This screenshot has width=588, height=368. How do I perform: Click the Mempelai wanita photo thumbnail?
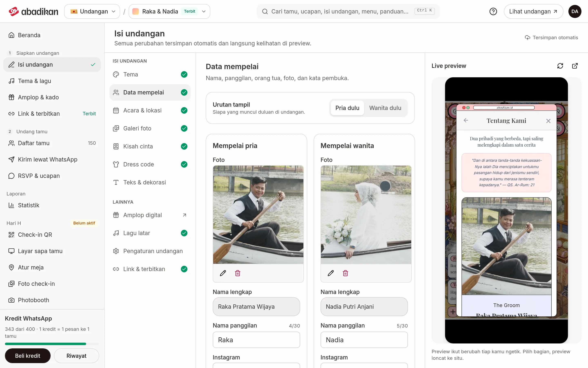(366, 215)
